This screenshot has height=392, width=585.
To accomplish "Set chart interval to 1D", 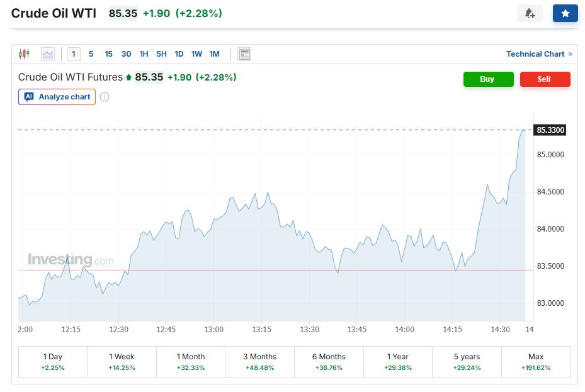I will (x=179, y=54).
